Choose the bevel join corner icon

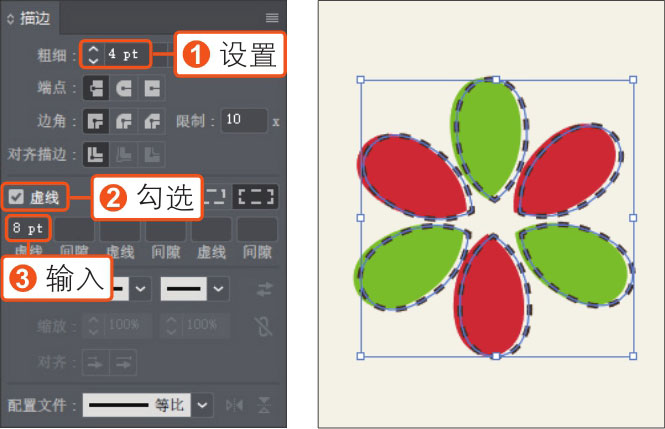151,121
